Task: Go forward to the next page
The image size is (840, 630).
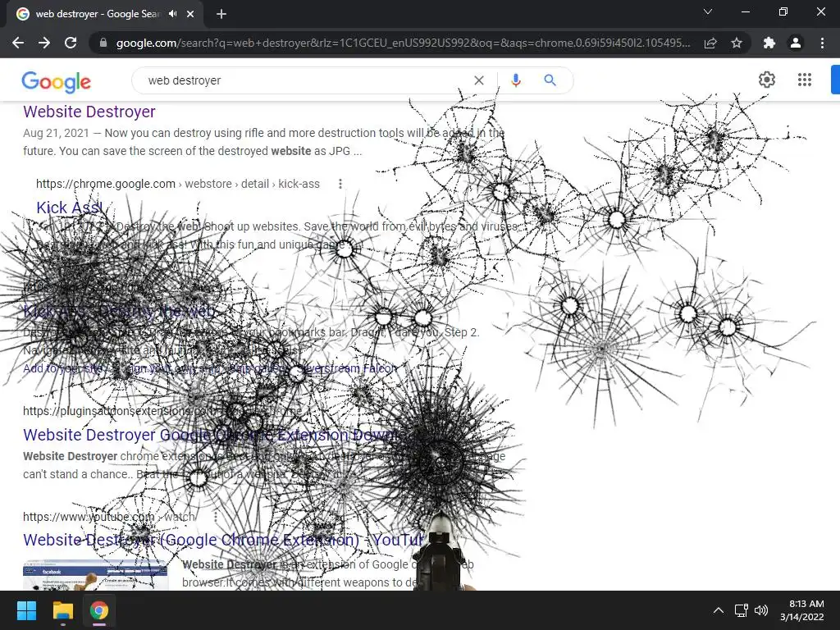Action: click(x=44, y=43)
